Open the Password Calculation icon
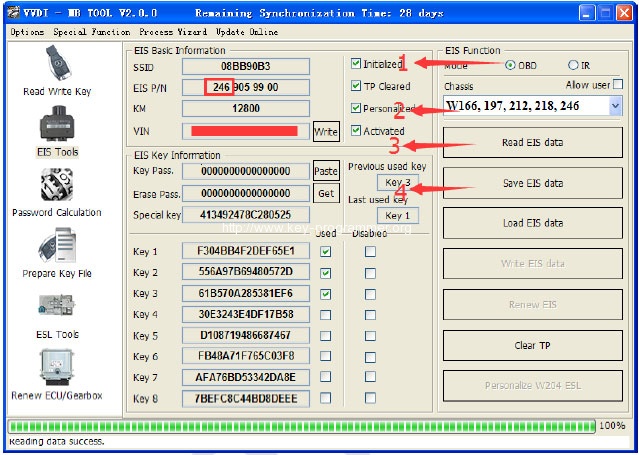 point(57,185)
